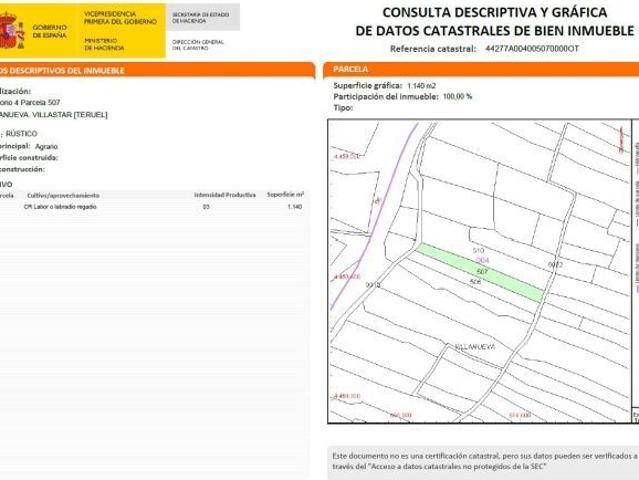Click the disclaimer text about catastral certification
This screenshot has width=639, height=480.
tap(482, 457)
